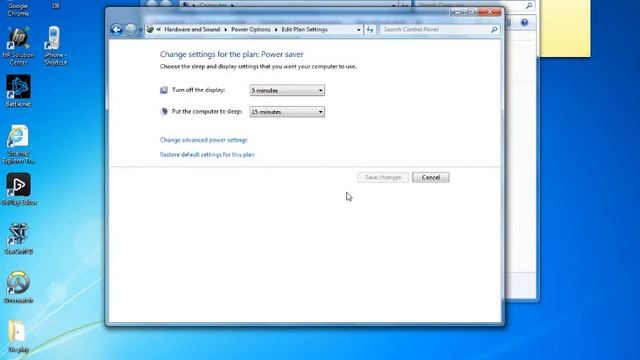Open the recent pages arrow next to forward button
The width and height of the screenshot is (640, 360).
(140, 29)
